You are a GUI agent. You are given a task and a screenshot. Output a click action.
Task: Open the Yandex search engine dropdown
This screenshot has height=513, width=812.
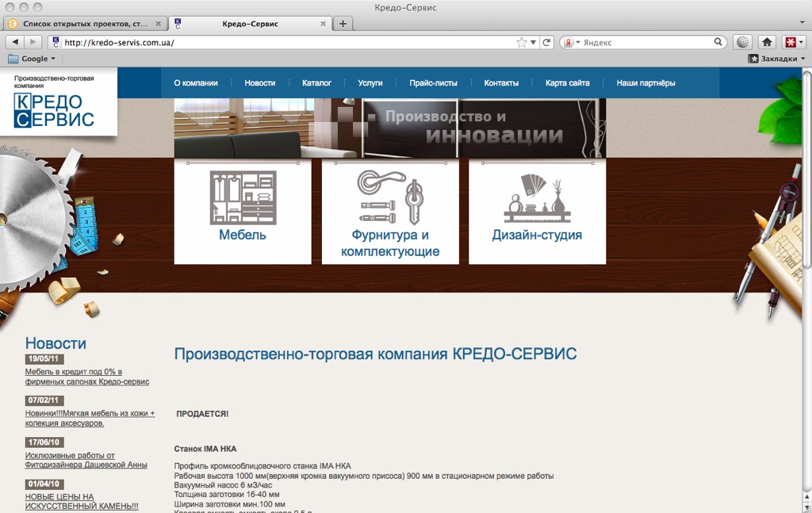point(573,43)
